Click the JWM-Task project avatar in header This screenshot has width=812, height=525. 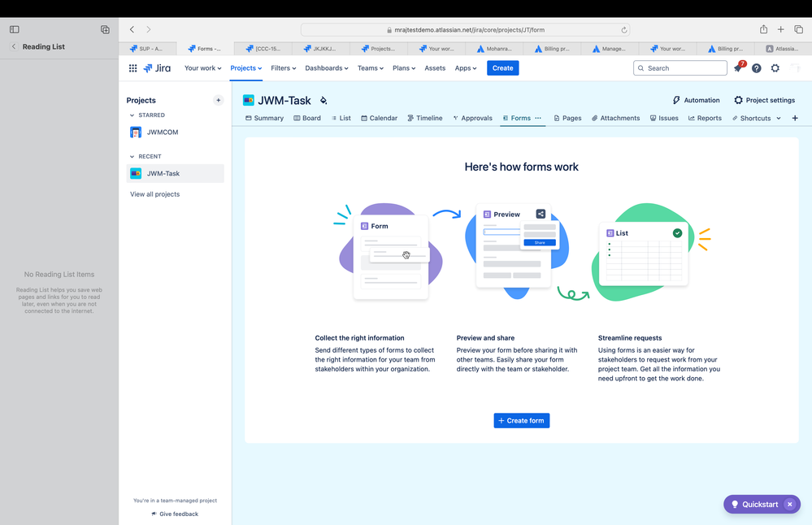click(249, 100)
